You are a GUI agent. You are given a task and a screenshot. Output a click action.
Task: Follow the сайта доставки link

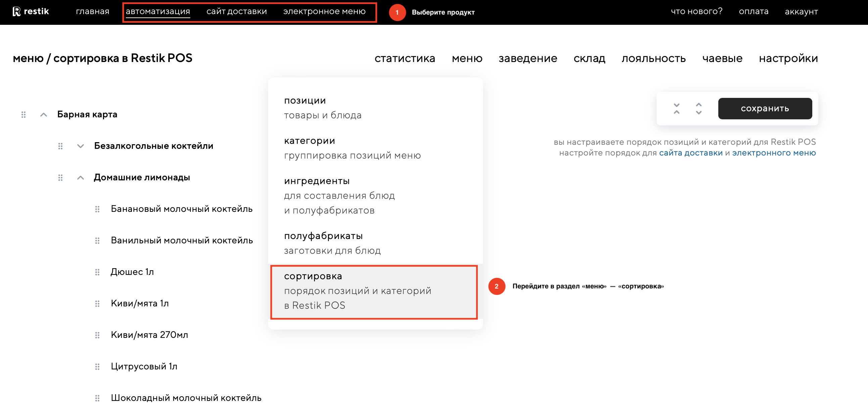point(690,153)
